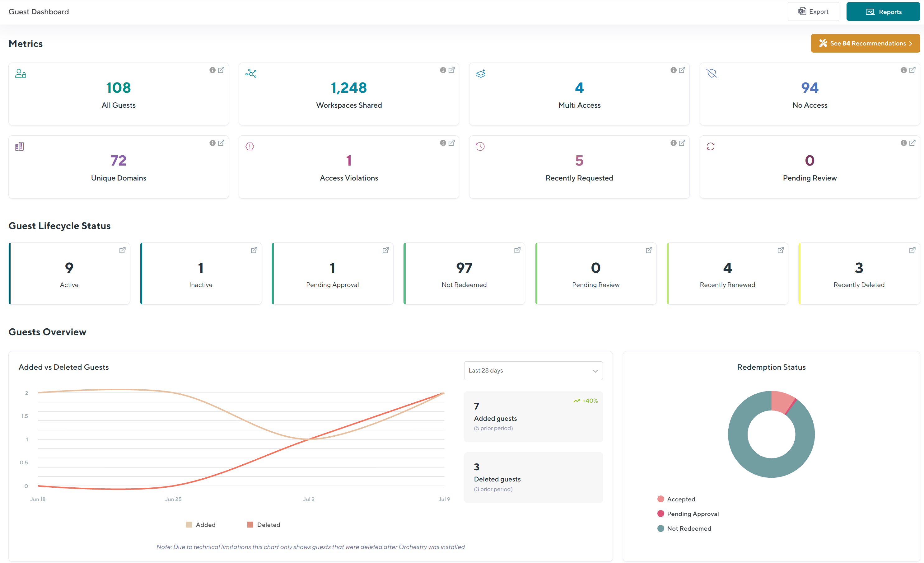Open Recently Renewed lifecycle card link icon
The width and height of the screenshot is (924, 563).
[x=781, y=250]
